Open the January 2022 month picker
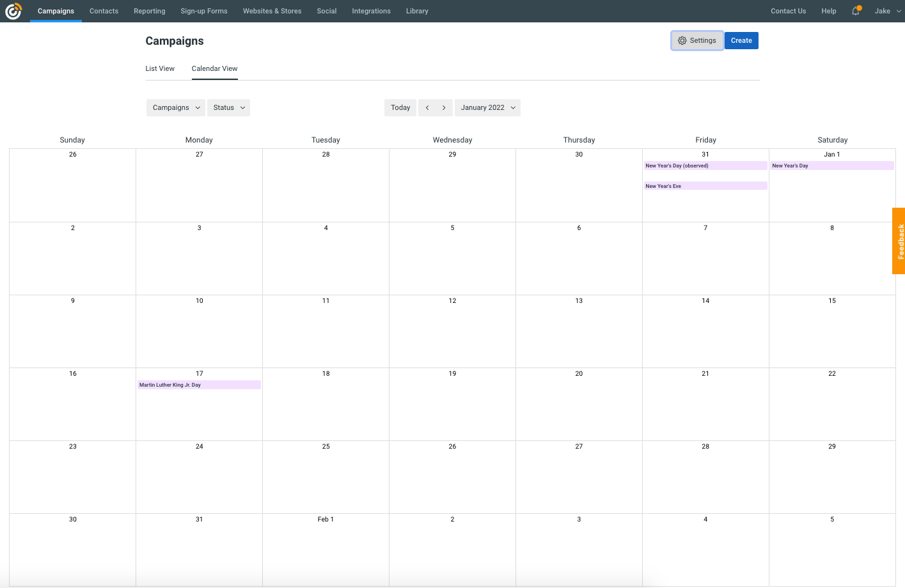This screenshot has height=588, width=905. click(x=487, y=107)
